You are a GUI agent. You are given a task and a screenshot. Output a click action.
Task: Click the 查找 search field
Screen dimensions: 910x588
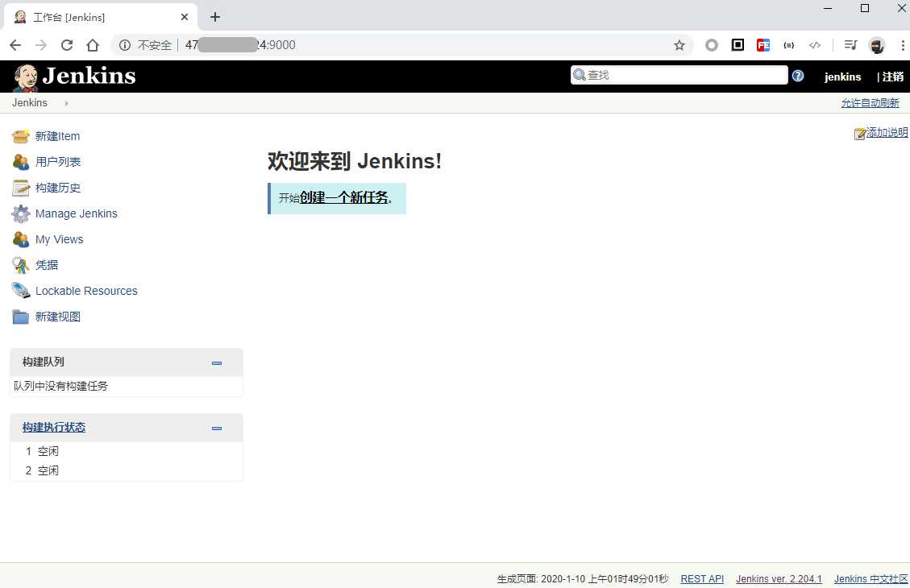679,75
